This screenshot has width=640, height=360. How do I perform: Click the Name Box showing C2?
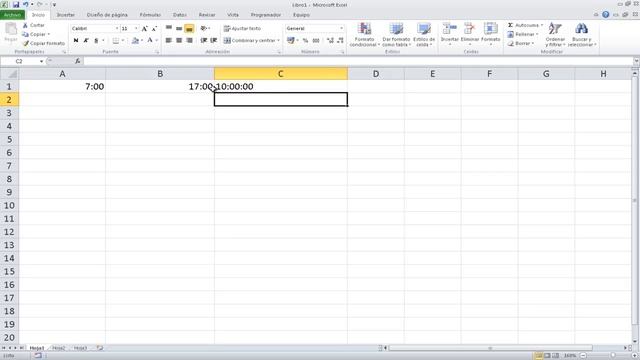[20, 61]
